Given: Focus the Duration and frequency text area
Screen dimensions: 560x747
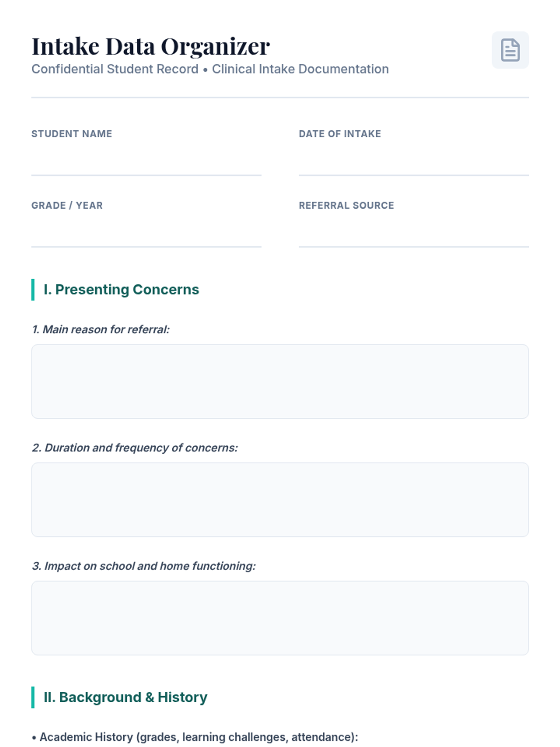Looking at the screenshot, I should click(x=280, y=500).
